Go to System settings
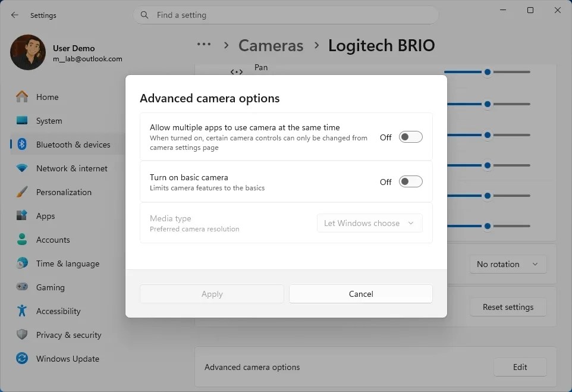The height and width of the screenshot is (392, 572). pos(68,120)
